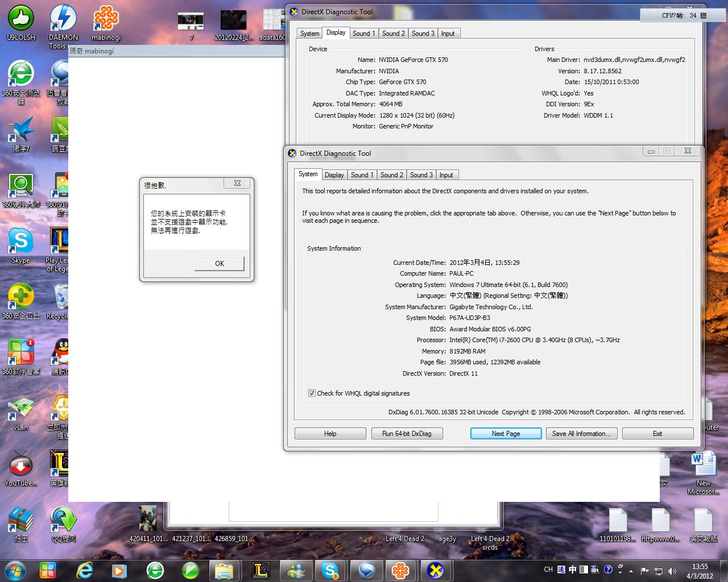Open the volume control in system tray
Image resolution: width=728 pixels, height=582 pixels.
pyautogui.click(x=672, y=570)
